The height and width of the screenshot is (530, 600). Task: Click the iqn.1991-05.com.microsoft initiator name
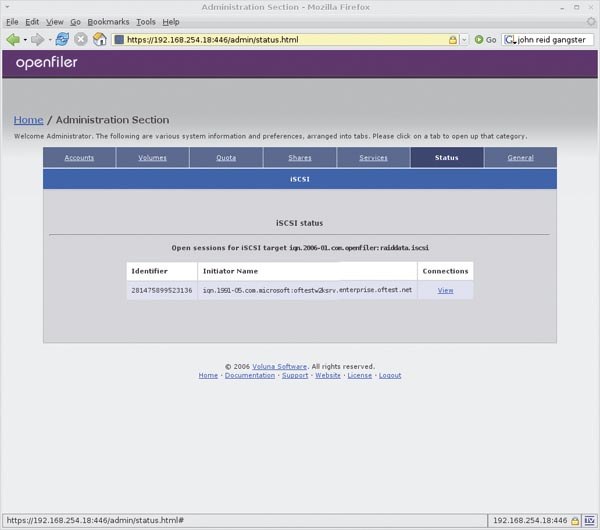click(x=307, y=290)
